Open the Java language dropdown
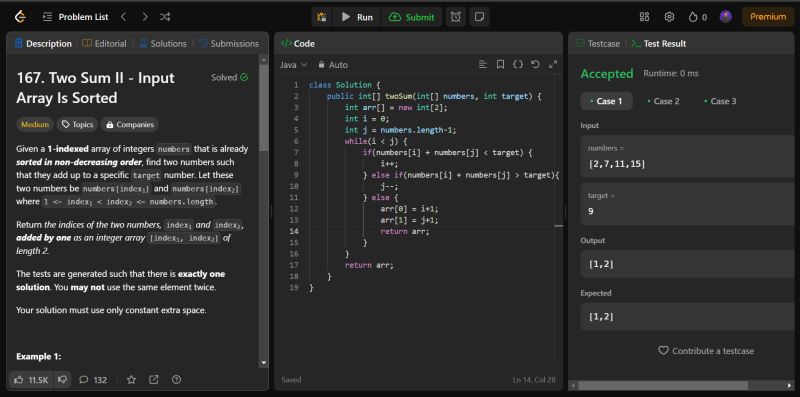Screen dimensions: 800x397 [294, 65]
